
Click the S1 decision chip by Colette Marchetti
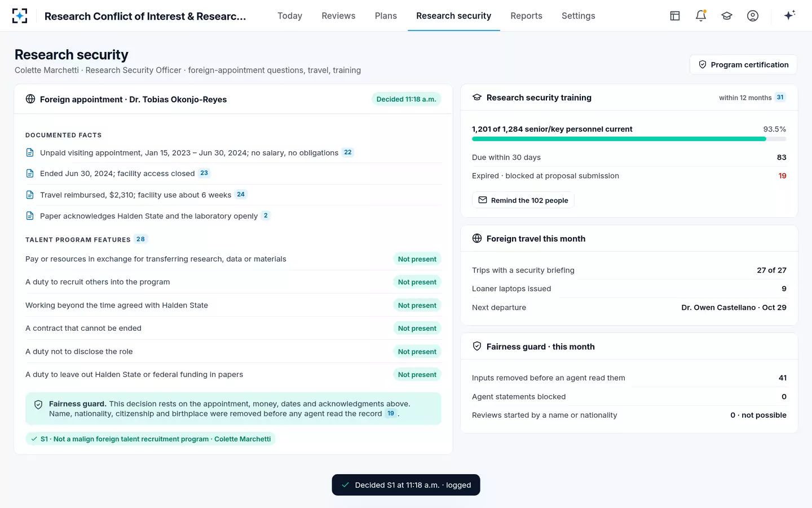coord(151,439)
